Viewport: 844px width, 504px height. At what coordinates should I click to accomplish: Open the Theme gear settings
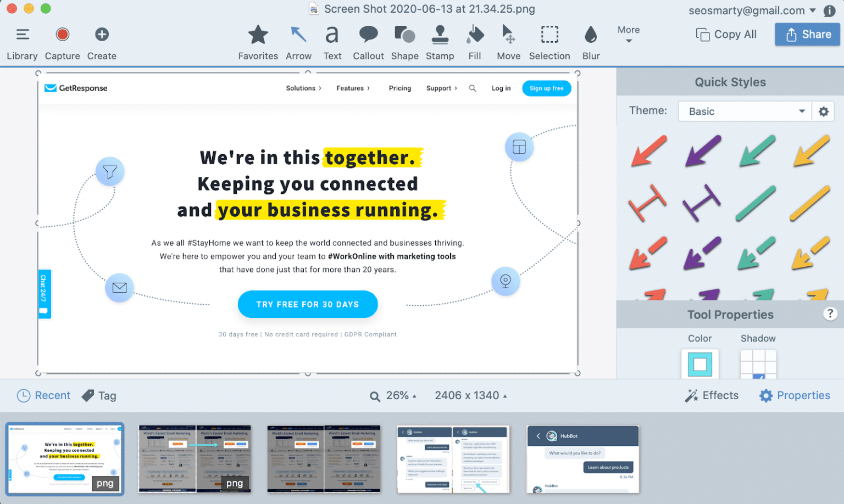pyautogui.click(x=823, y=111)
